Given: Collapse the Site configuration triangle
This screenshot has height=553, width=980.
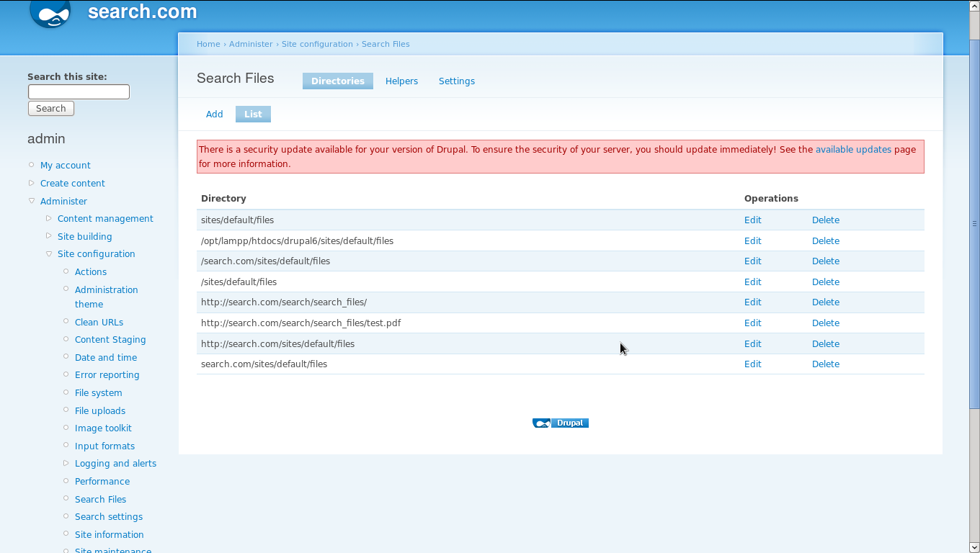Looking at the screenshot, I should coord(49,253).
